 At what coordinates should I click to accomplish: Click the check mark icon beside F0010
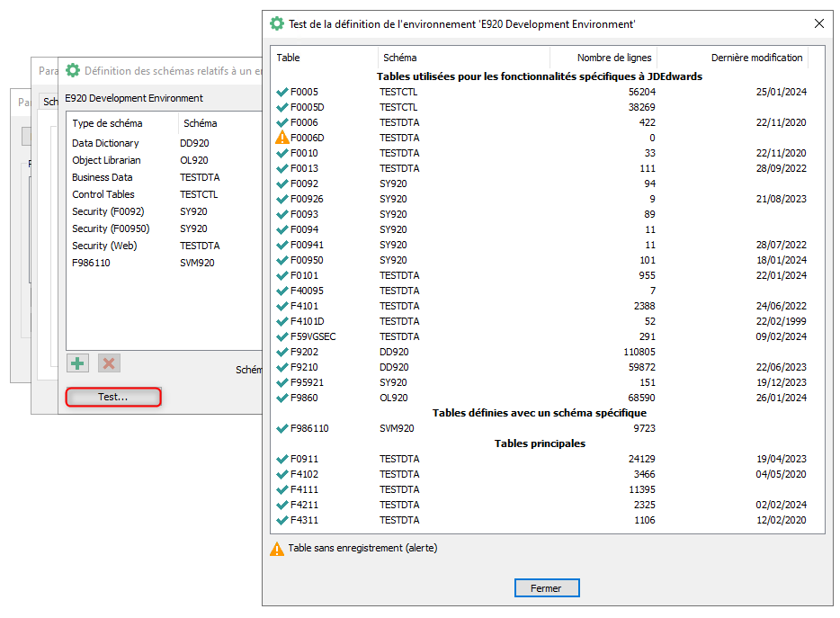tap(281, 153)
